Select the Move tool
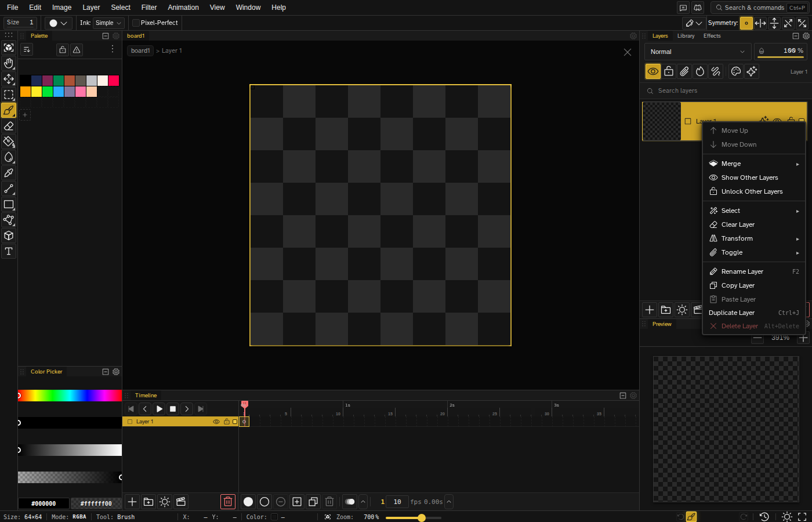Viewport: 812px width, 522px height. (x=9, y=79)
